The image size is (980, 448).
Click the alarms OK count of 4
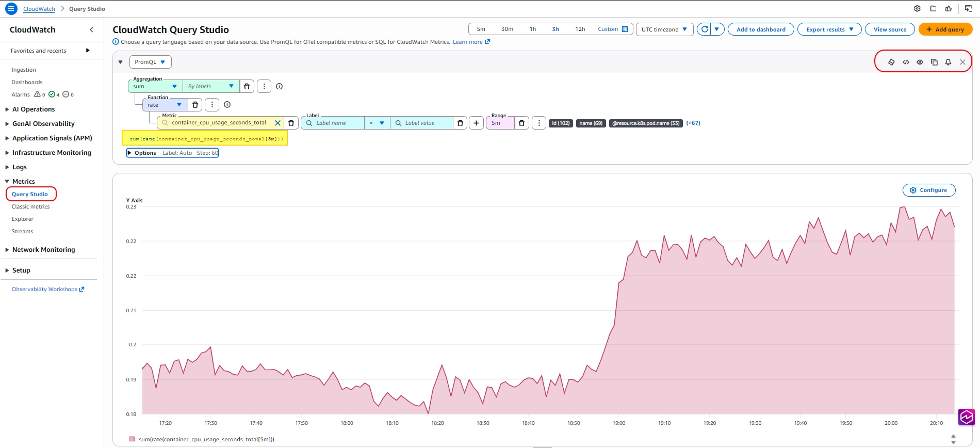coord(54,94)
